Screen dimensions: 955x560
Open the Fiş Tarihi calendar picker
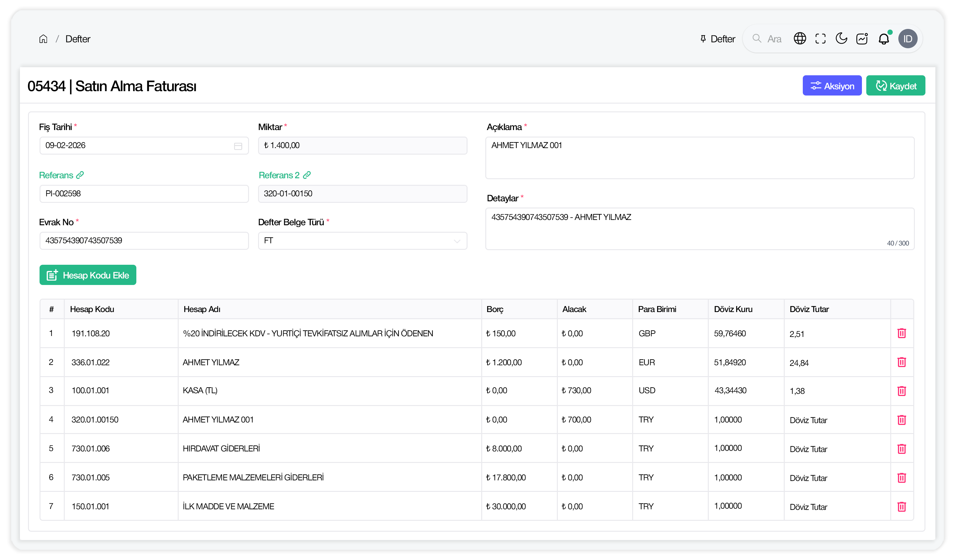click(x=238, y=146)
